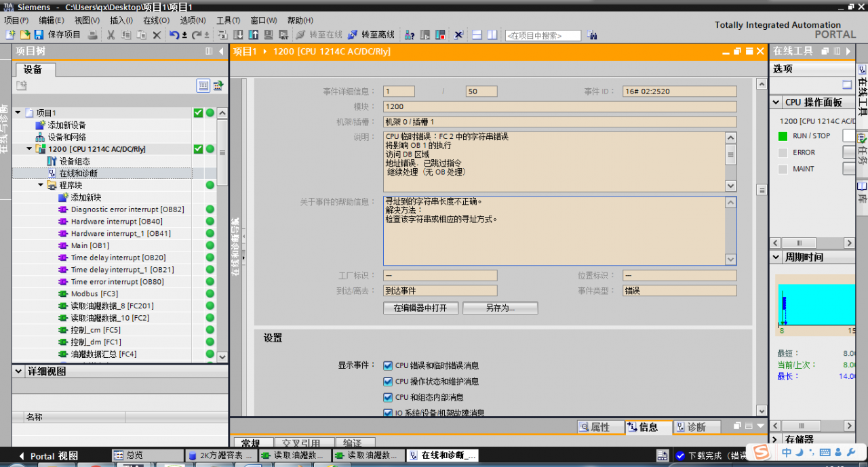Click the CPU panel horizontal scroll right arrow
868x467 pixels.
coord(849,243)
